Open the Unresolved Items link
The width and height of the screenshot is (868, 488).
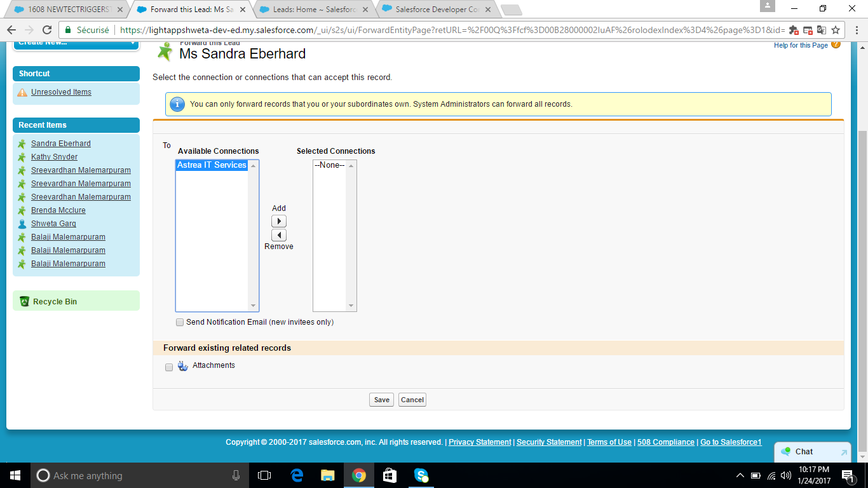pyautogui.click(x=61, y=92)
